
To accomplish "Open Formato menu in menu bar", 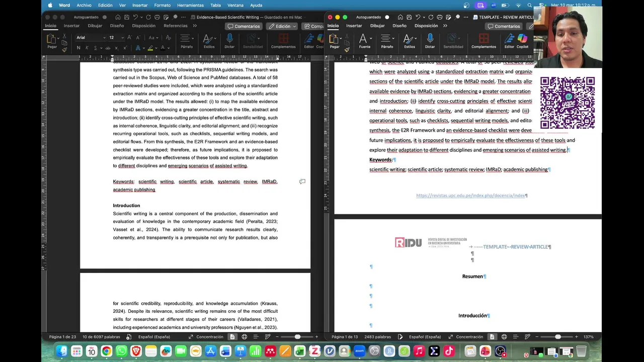I will [163, 5].
